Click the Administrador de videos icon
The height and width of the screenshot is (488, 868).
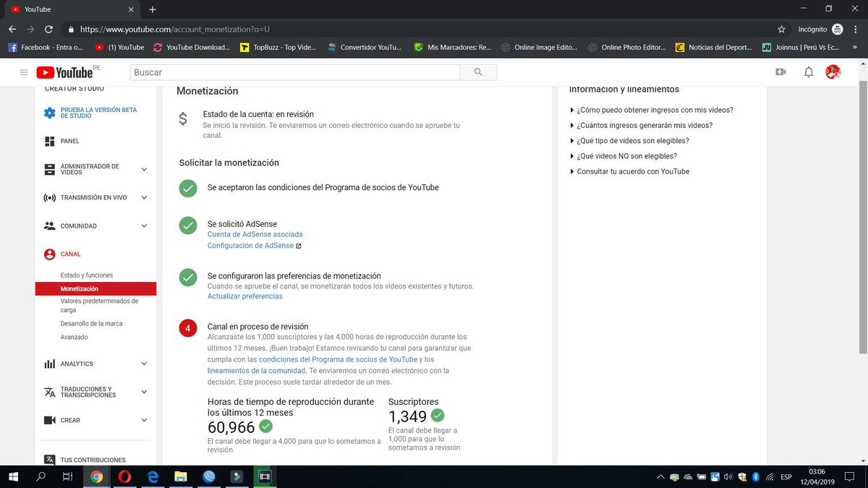pos(49,169)
